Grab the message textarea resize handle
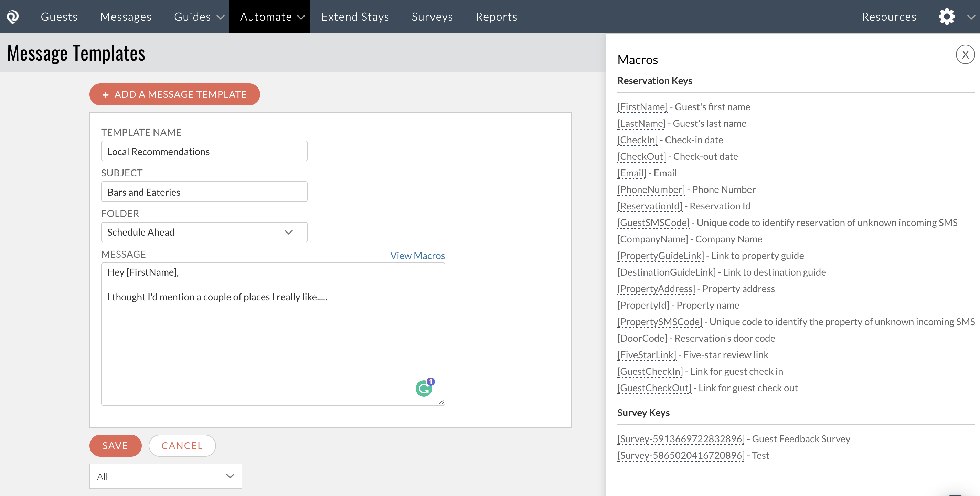The width and height of the screenshot is (980, 496). pos(441,402)
